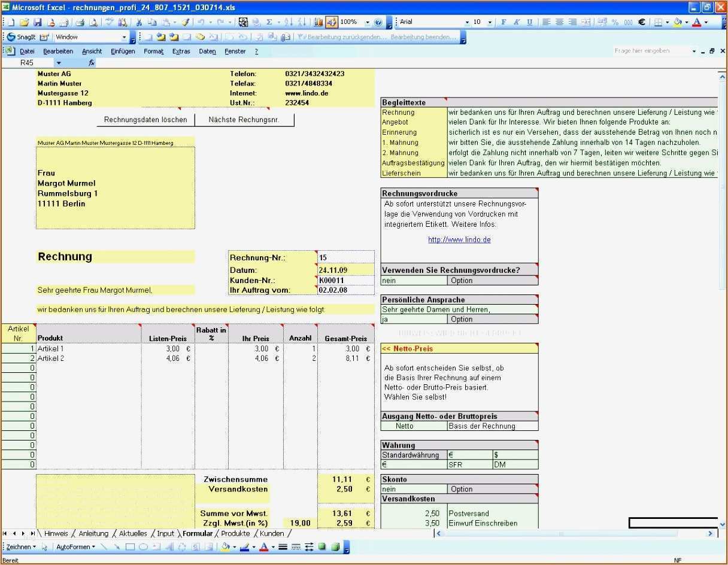Open the font size 10 dropdown
This screenshot has height=565, width=728.
[490, 22]
